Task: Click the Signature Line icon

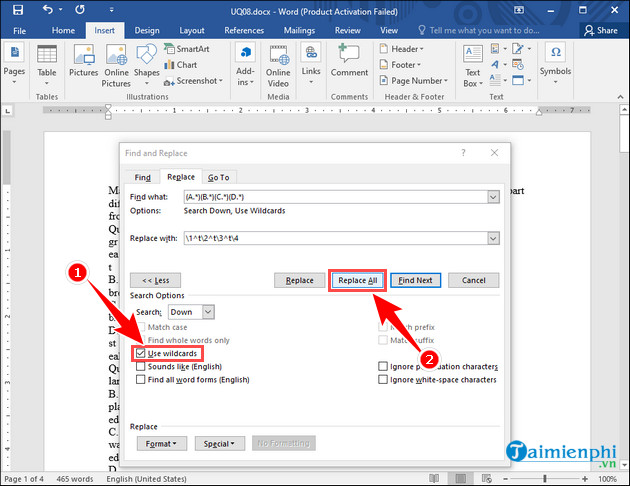Action: (518, 49)
